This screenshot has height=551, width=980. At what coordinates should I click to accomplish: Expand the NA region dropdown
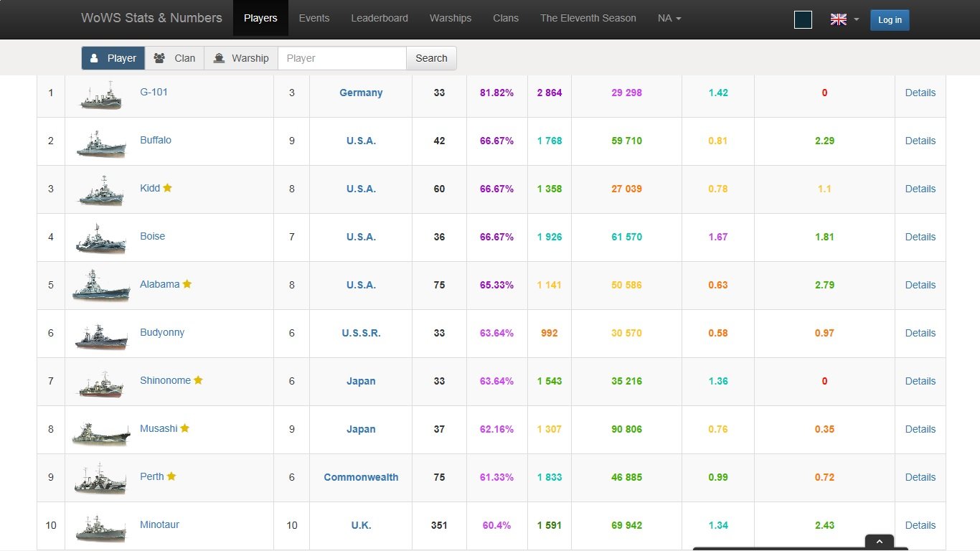pyautogui.click(x=669, y=18)
